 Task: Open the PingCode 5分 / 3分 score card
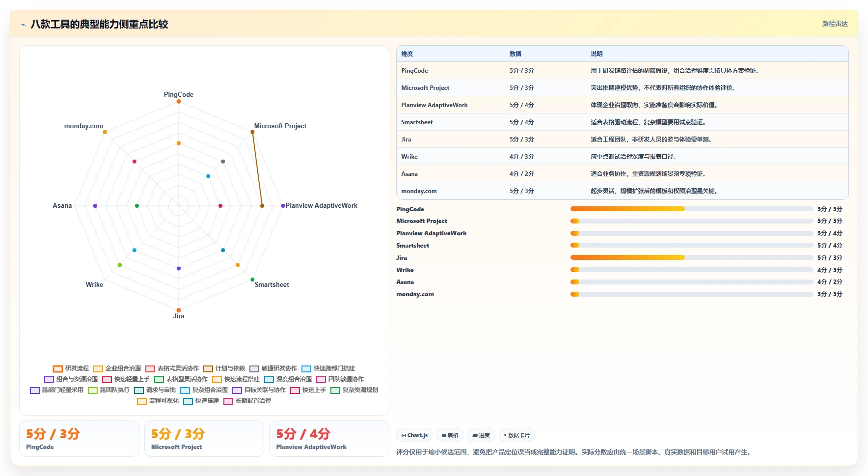[x=79, y=439]
